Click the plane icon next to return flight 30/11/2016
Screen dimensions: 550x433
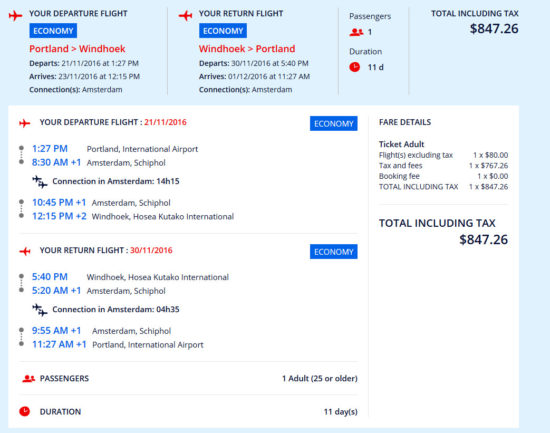(x=25, y=251)
